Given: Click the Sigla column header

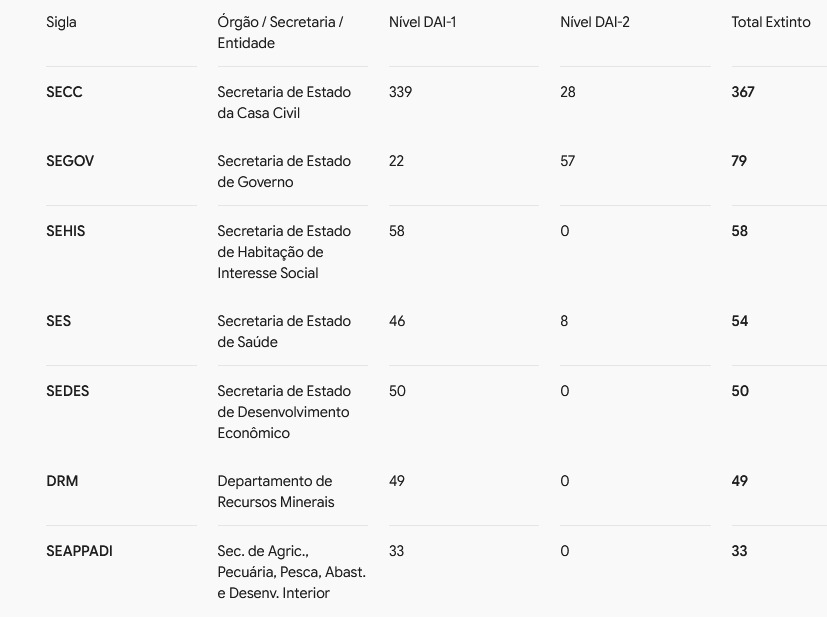Looking at the screenshot, I should [x=61, y=22].
